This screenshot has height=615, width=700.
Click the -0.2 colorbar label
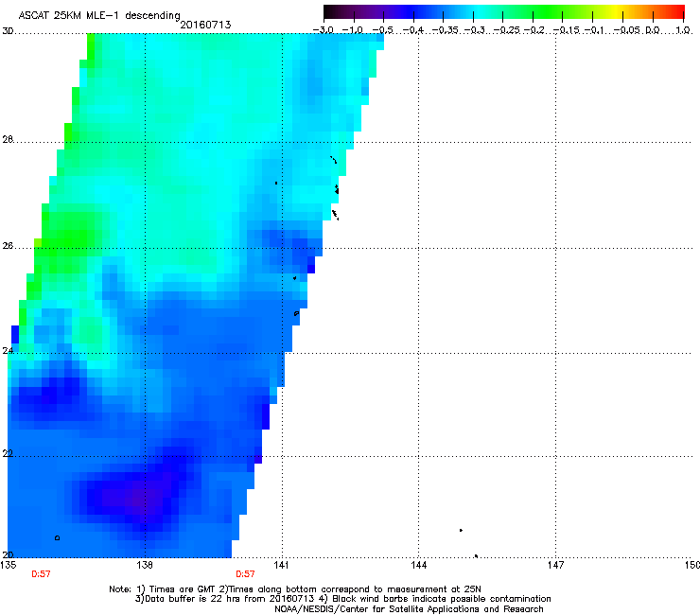(x=534, y=30)
